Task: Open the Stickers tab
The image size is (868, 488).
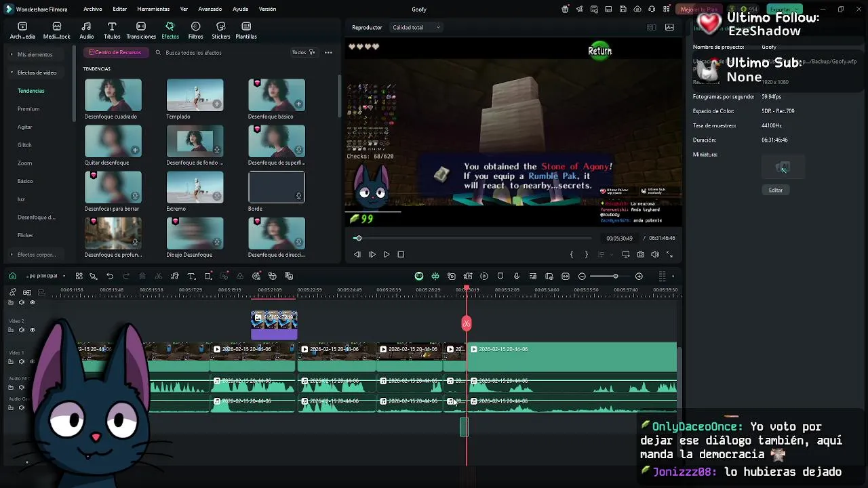Action: 220,30
